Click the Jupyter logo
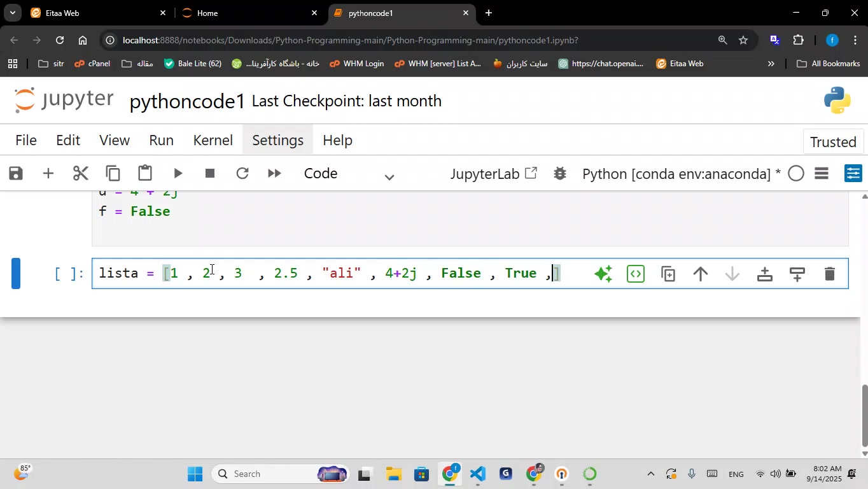This screenshot has height=489, width=868. (64, 101)
